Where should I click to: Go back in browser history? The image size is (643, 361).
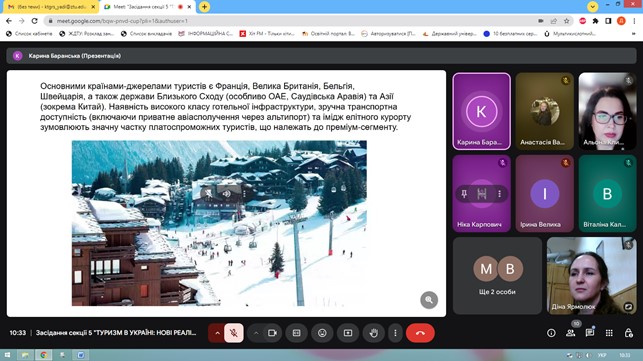pos(9,21)
